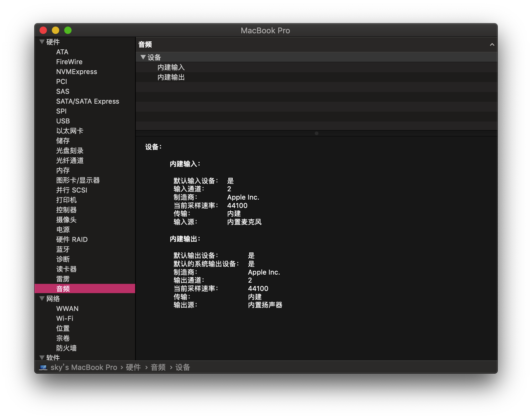Click the pane splitter handle dot
The image size is (532, 419).
click(x=317, y=133)
